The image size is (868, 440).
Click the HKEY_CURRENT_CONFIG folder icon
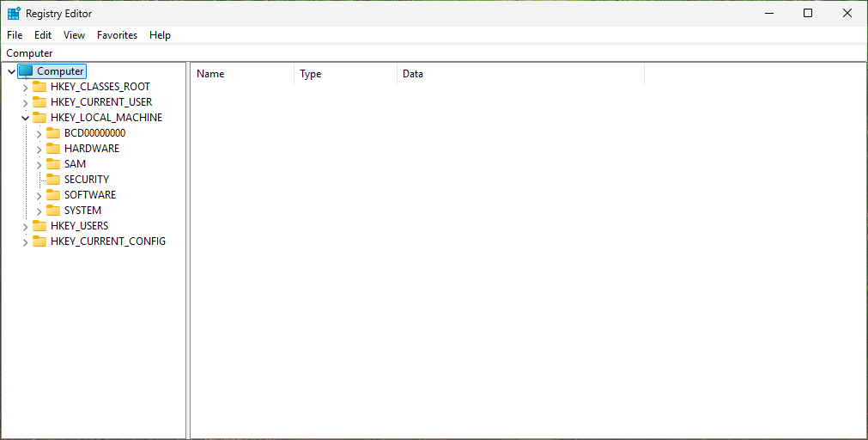coord(39,241)
